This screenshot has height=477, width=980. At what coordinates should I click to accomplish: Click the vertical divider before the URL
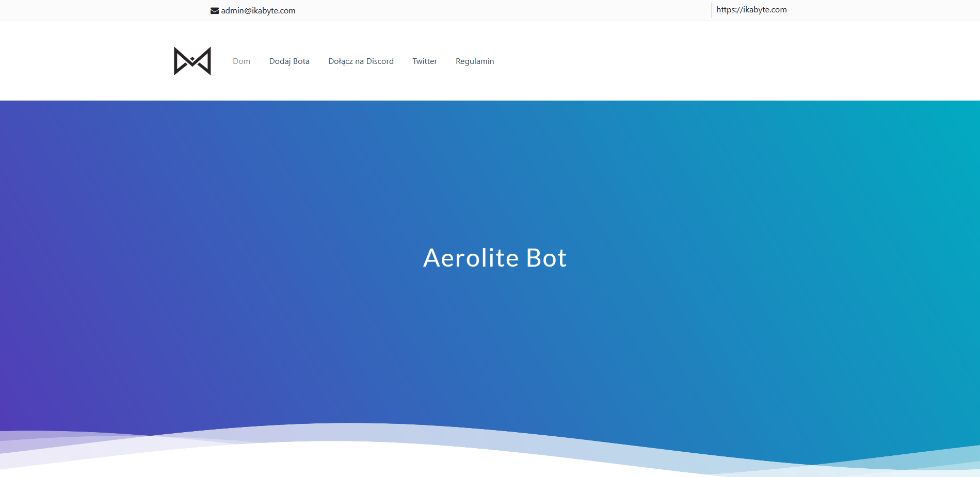pos(711,10)
